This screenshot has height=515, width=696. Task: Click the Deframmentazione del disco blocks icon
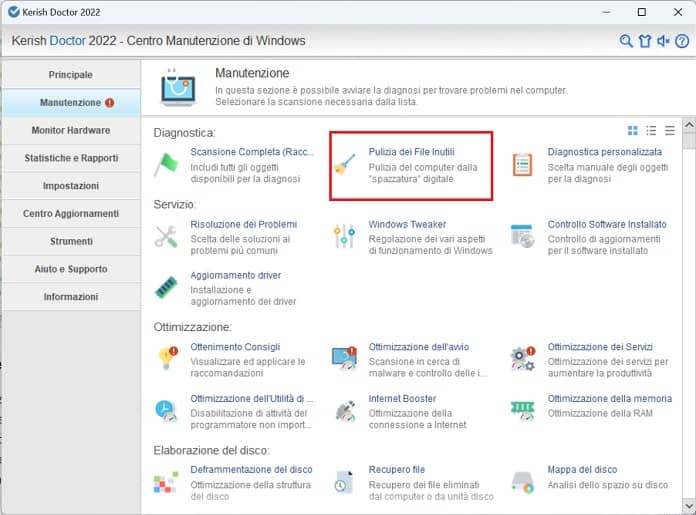click(166, 482)
